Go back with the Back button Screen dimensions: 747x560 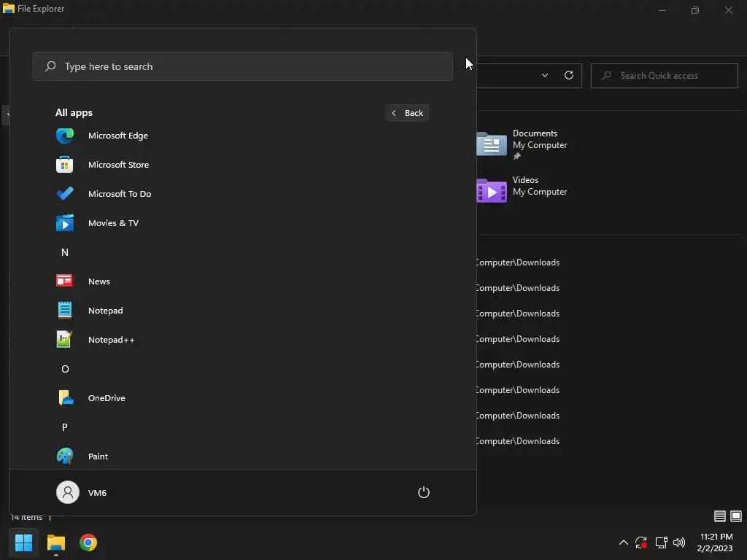(x=407, y=113)
